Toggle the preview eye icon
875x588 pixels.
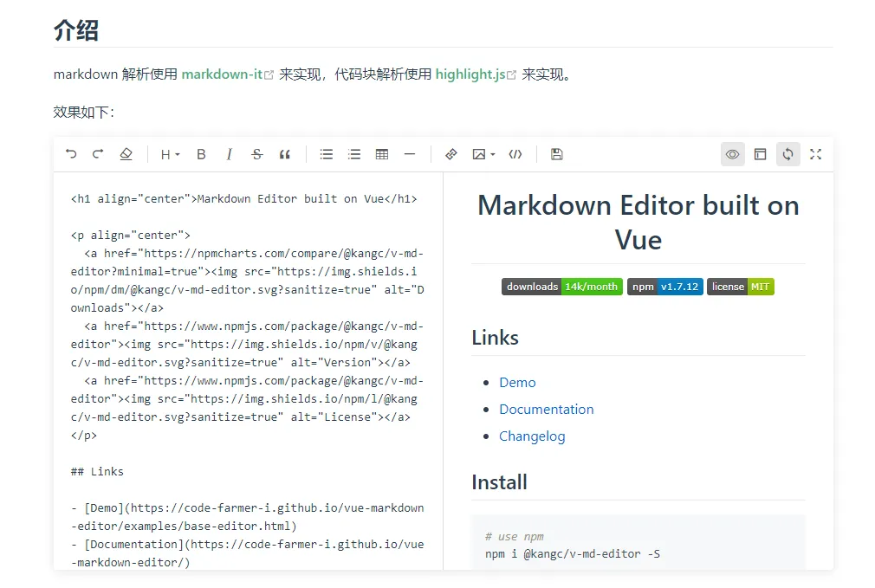[732, 154]
